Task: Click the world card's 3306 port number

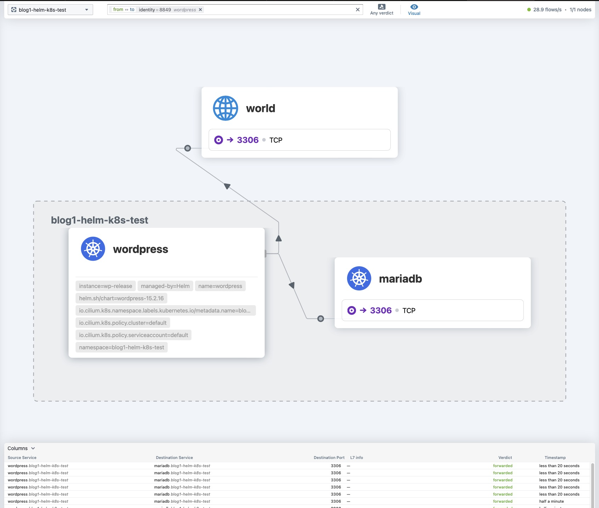Action: pos(248,140)
